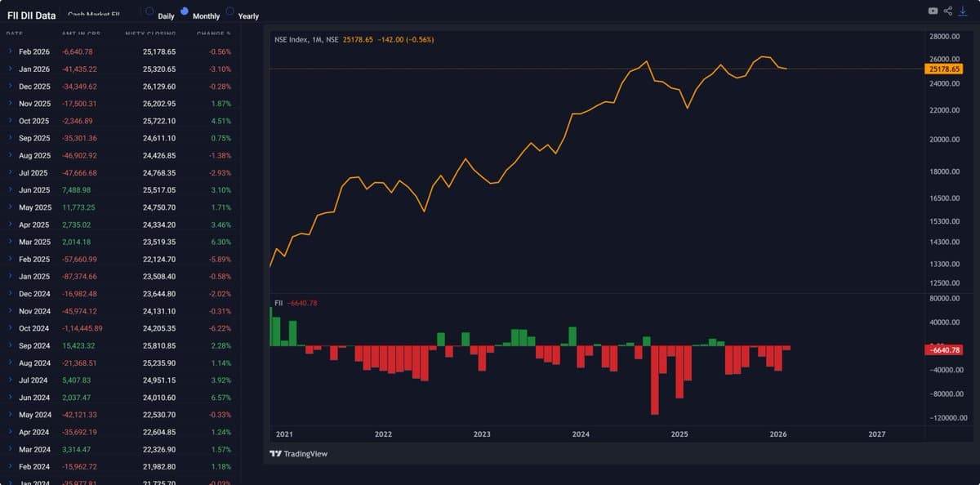980x485 pixels.
Task: Expand the Oct 2024 row chevron
Action: coord(10,328)
